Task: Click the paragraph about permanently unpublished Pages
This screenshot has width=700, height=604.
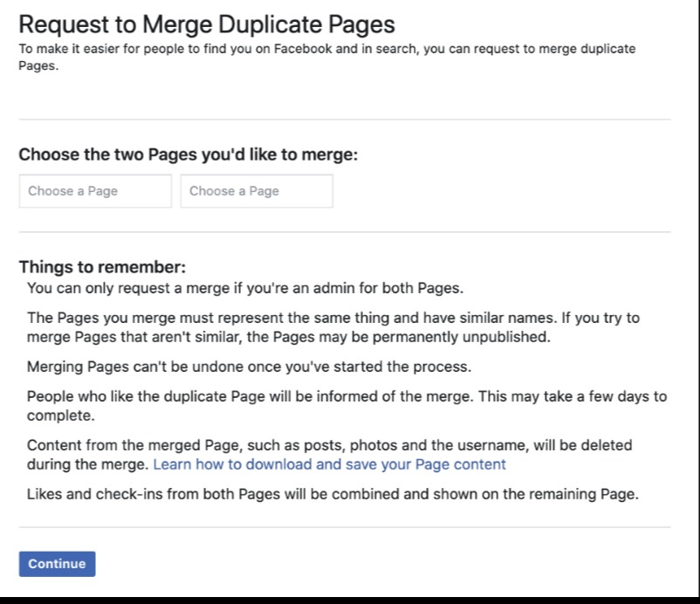Action: pos(333,327)
